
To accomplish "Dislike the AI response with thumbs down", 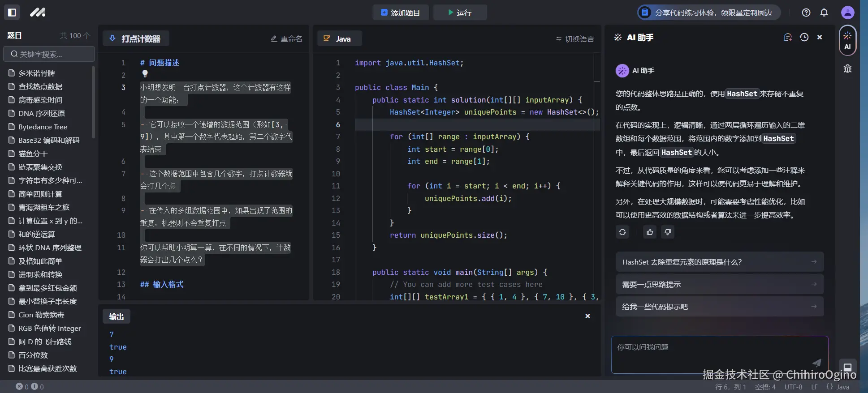I will [x=668, y=232].
